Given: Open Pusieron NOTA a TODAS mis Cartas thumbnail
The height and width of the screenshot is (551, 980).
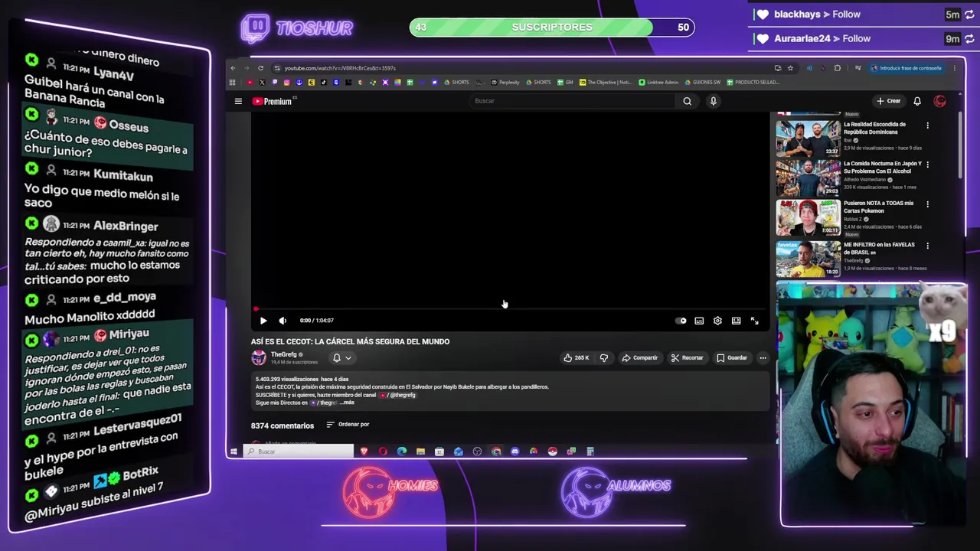Looking at the screenshot, I should pos(808,217).
